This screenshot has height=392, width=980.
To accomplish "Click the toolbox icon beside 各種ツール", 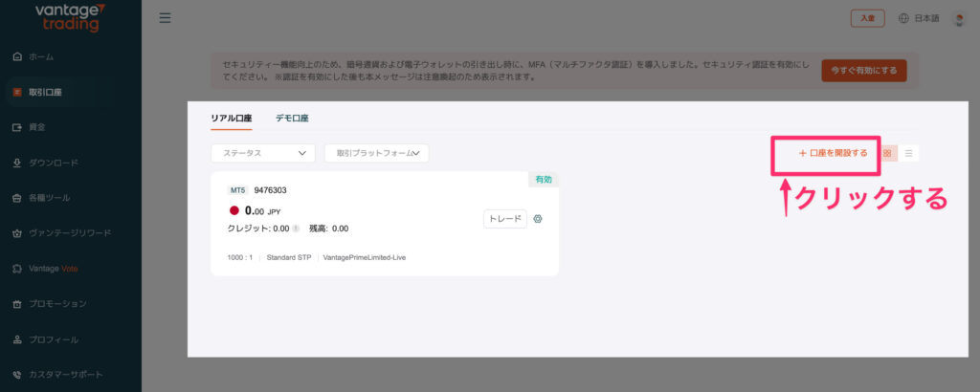I will click(17, 198).
